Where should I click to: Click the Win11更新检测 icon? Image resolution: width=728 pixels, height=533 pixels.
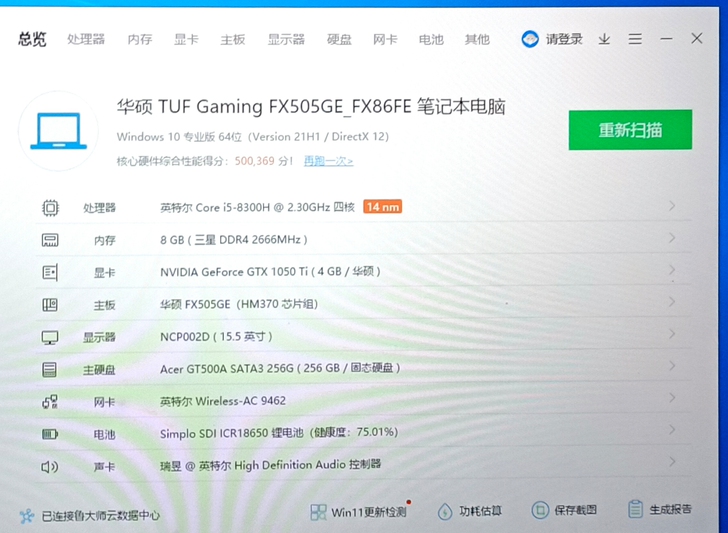pyautogui.click(x=318, y=512)
